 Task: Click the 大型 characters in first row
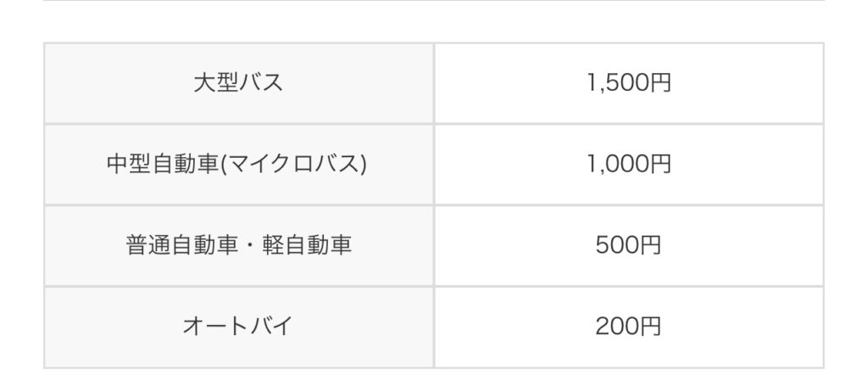(x=216, y=83)
